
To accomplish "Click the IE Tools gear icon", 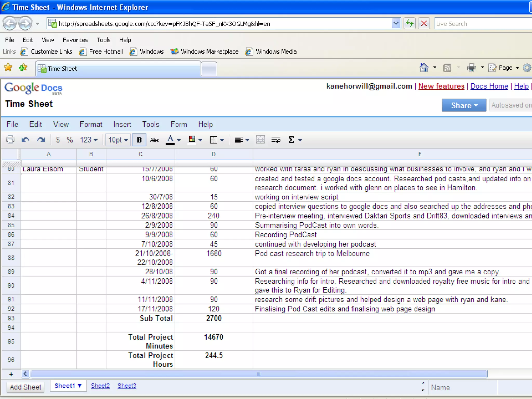I will pyautogui.click(x=527, y=68).
